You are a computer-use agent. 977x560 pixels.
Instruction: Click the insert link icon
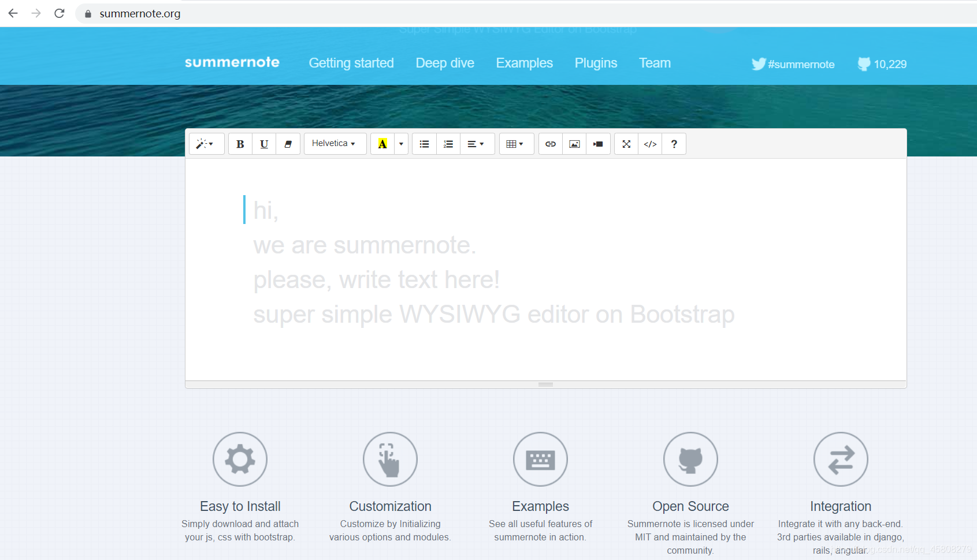(x=551, y=144)
